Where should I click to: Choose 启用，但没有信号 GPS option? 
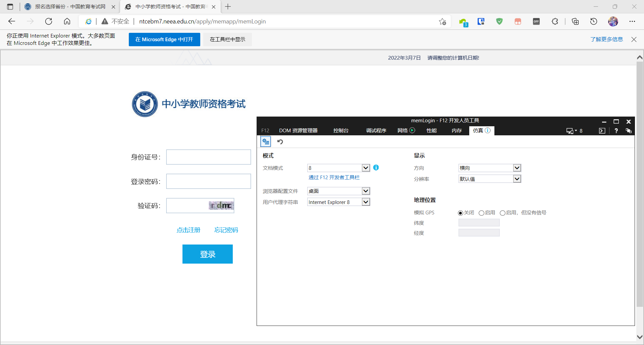[502, 213]
